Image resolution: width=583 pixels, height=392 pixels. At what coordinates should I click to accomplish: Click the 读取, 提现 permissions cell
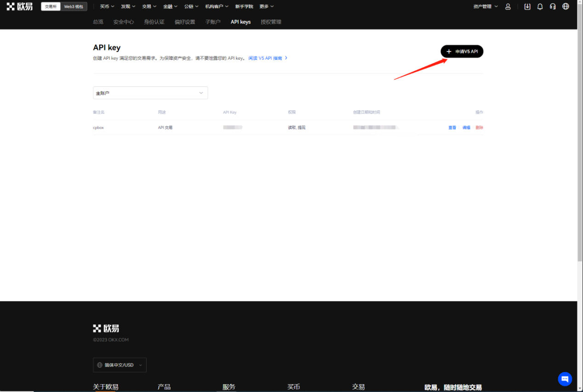pyautogui.click(x=297, y=127)
